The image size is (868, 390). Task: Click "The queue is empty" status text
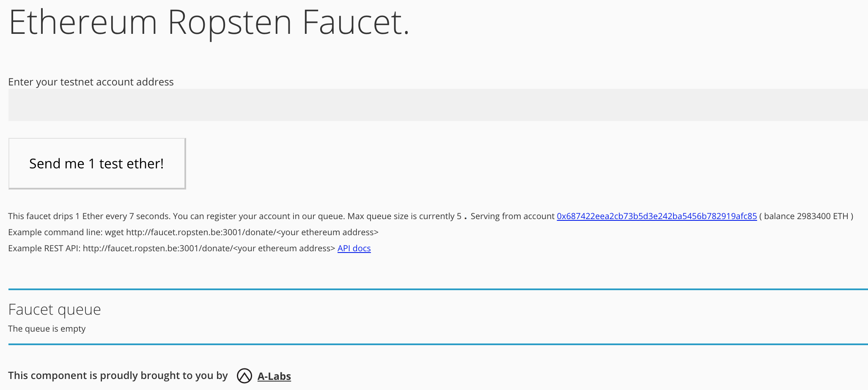click(x=47, y=329)
